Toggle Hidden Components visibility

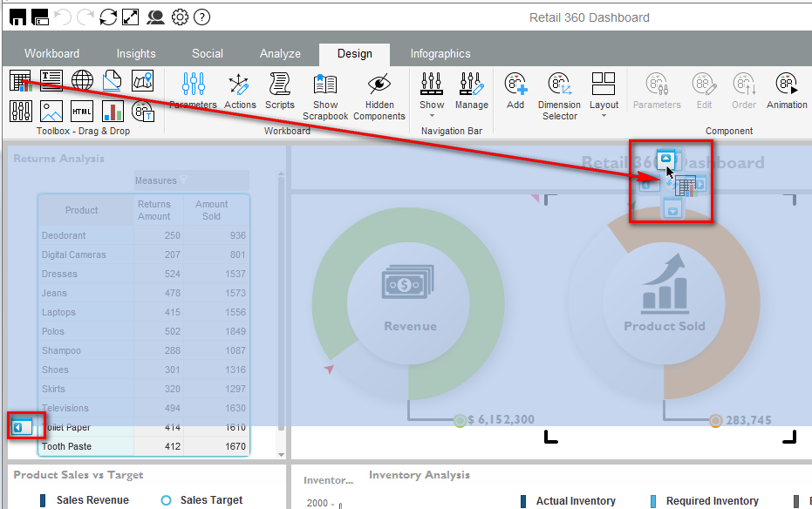click(379, 95)
